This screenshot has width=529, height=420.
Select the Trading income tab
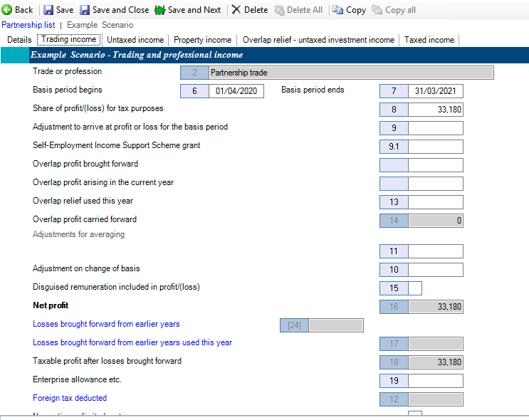click(x=69, y=39)
